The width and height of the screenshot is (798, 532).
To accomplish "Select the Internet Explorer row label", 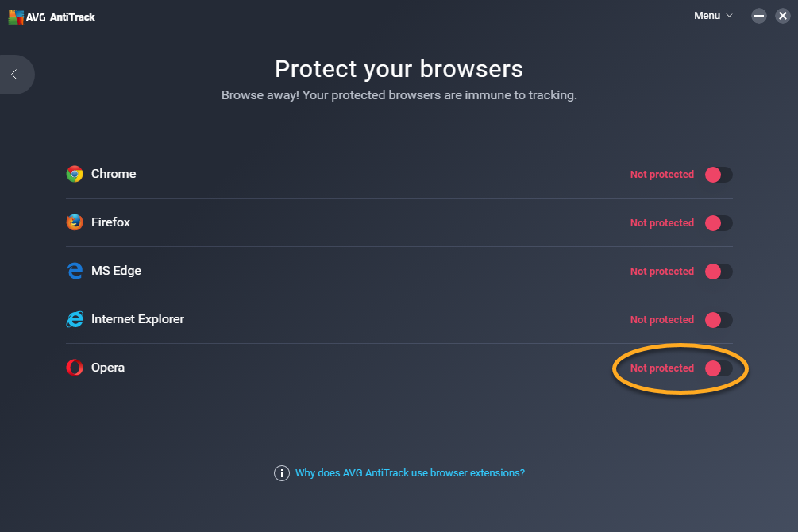I will pos(137,319).
